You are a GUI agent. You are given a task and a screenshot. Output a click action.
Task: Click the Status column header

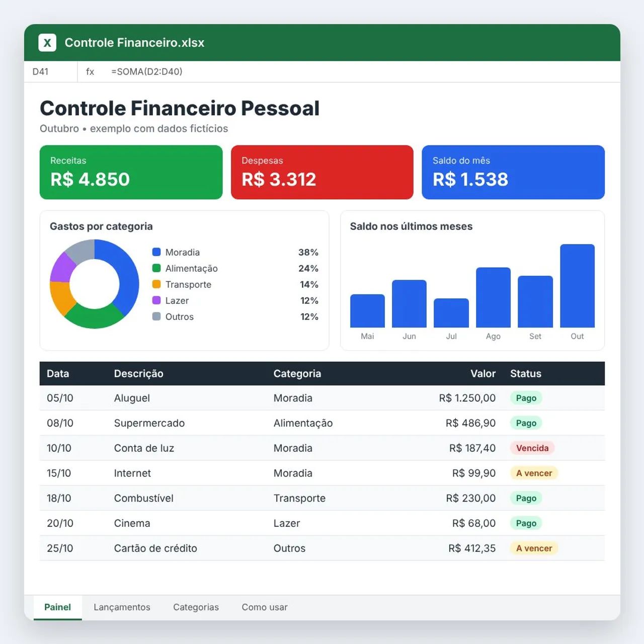(x=526, y=374)
